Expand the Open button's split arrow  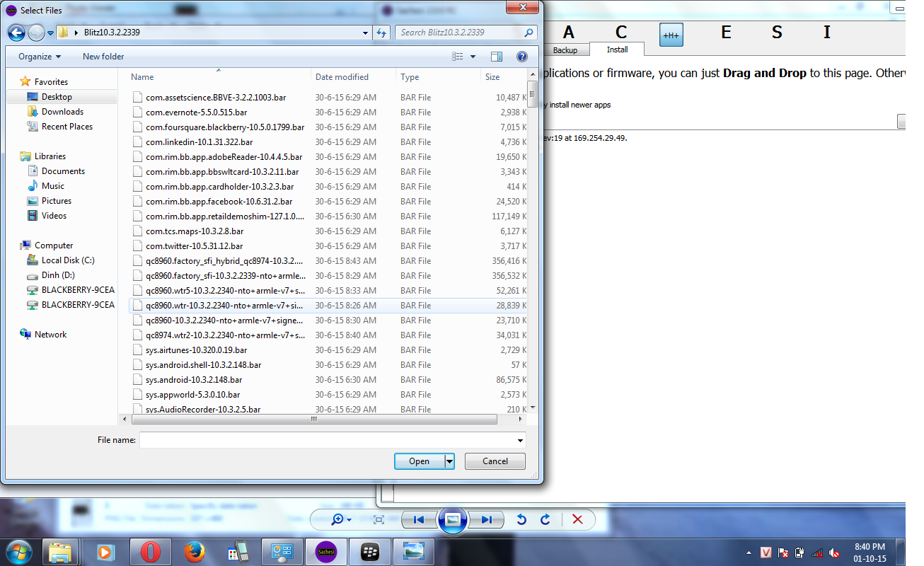(449, 461)
